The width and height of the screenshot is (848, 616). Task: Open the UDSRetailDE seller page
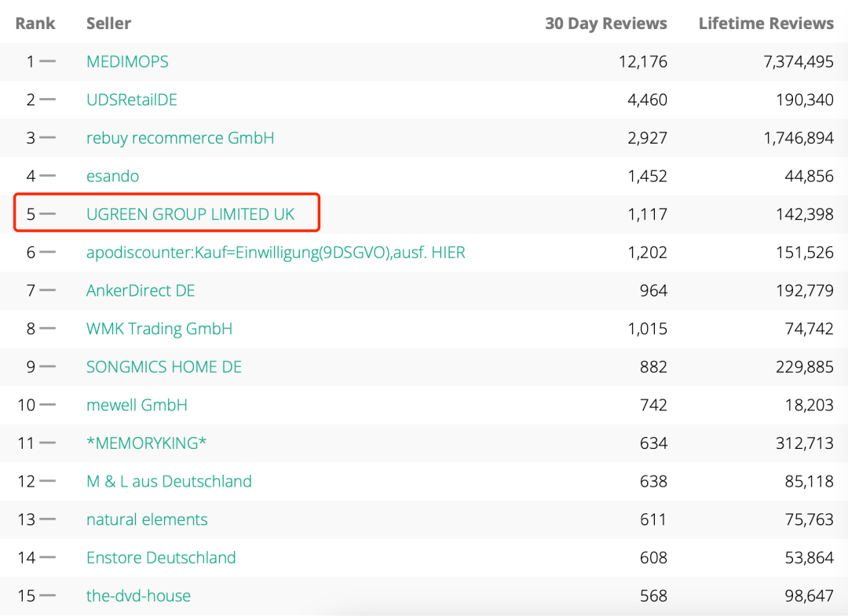pos(132,100)
